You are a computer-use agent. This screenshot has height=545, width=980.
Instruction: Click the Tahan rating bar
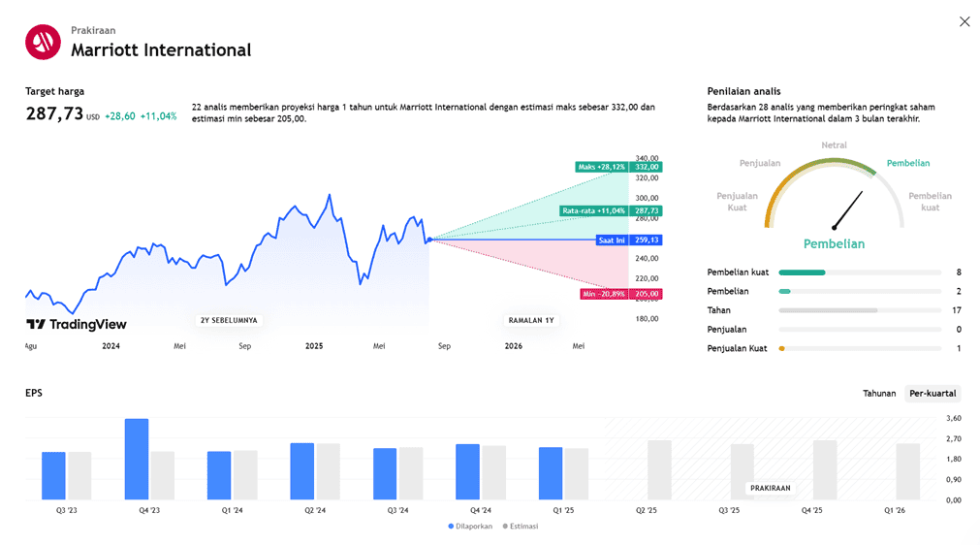tap(859, 310)
